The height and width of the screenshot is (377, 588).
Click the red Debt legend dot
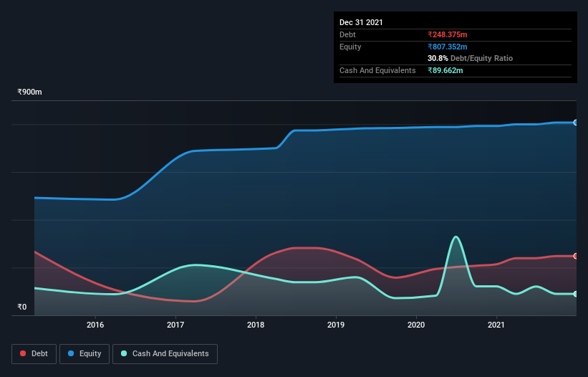(23, 353)
